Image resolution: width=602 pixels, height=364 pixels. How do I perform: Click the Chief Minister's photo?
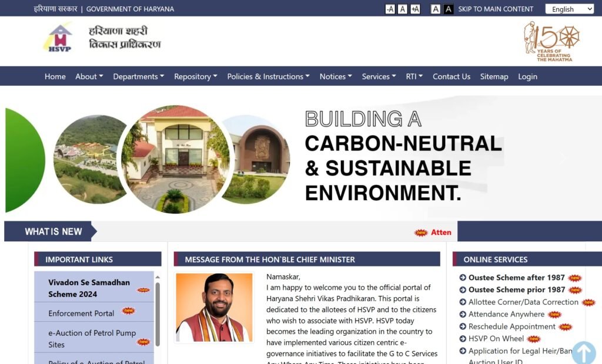click(214, 307)
